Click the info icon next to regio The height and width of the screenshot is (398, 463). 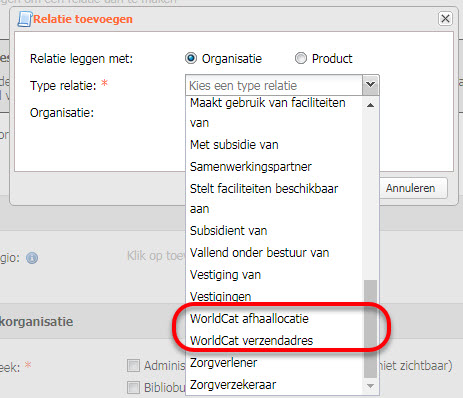coord(32,258)
